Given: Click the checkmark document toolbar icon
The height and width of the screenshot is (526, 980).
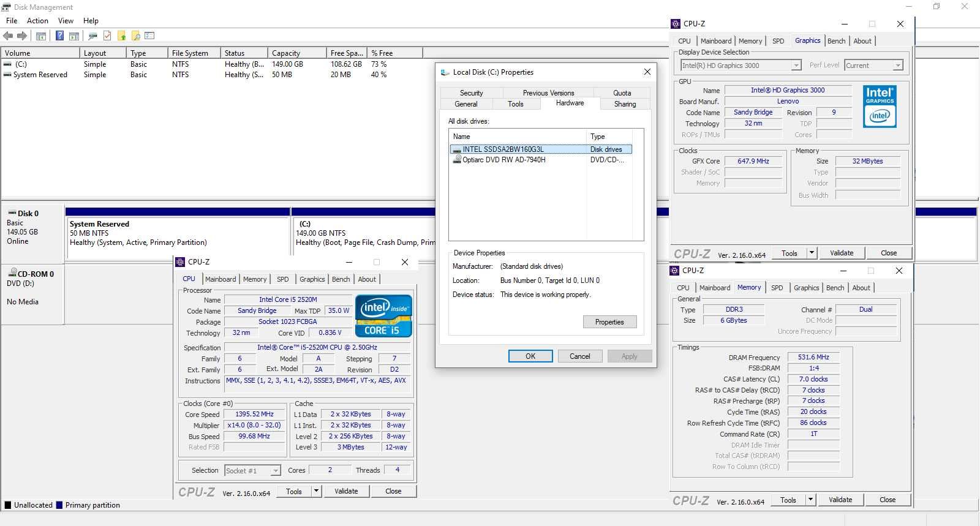Looking at the screenshot, I should (107, 36).
